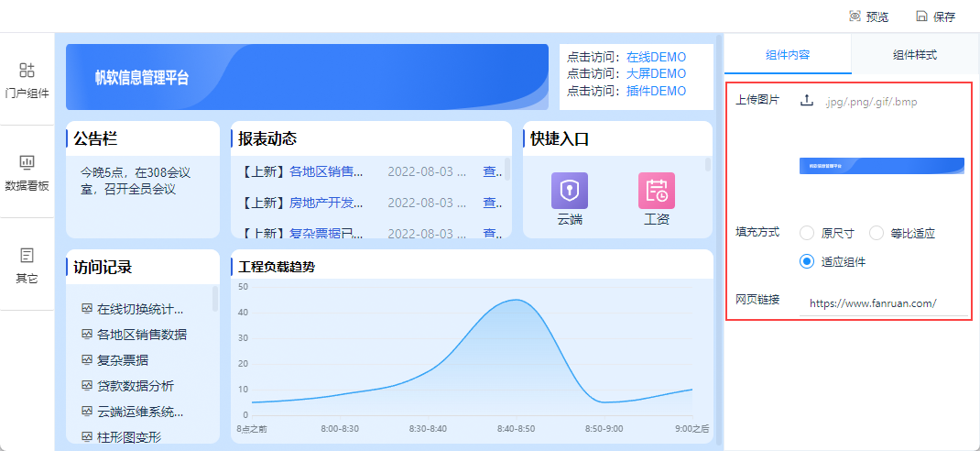Open the 各地区销售 report link
Image resolution: width=980 pixels, height=451 pixels.
pos(326,171)
